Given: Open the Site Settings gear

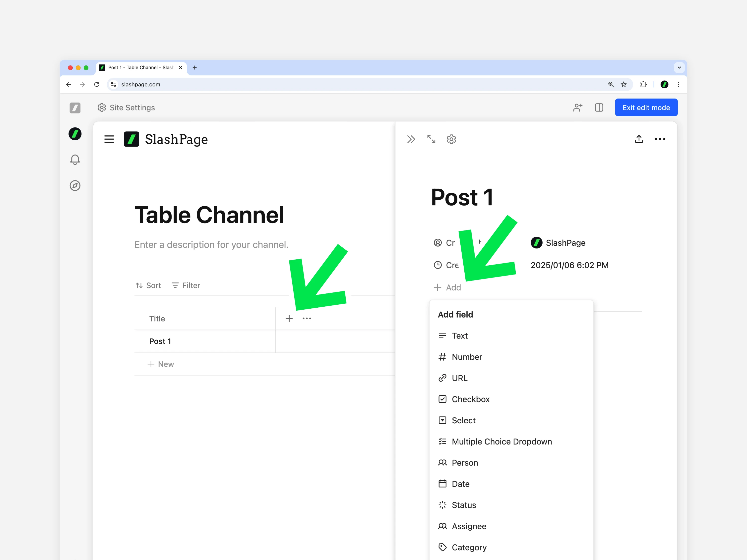Looking at the screenshot, I should point(102,107).
